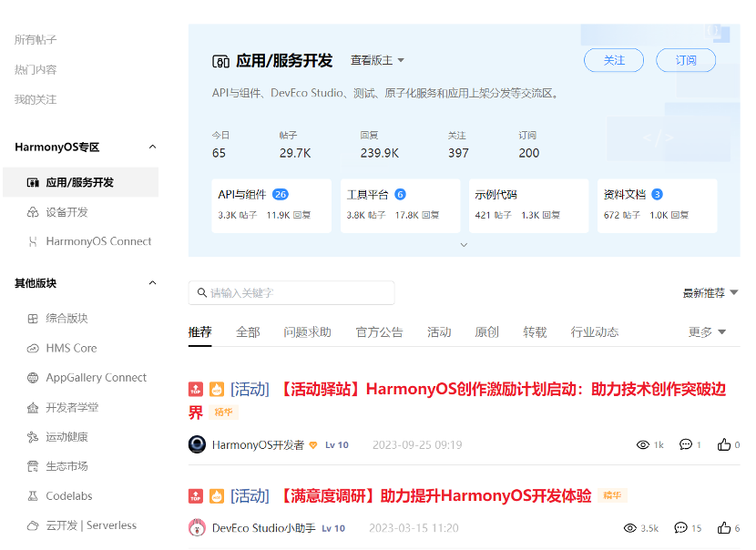
Task: Open 设备开发 from the sidebar
Action: click(66, 212)
